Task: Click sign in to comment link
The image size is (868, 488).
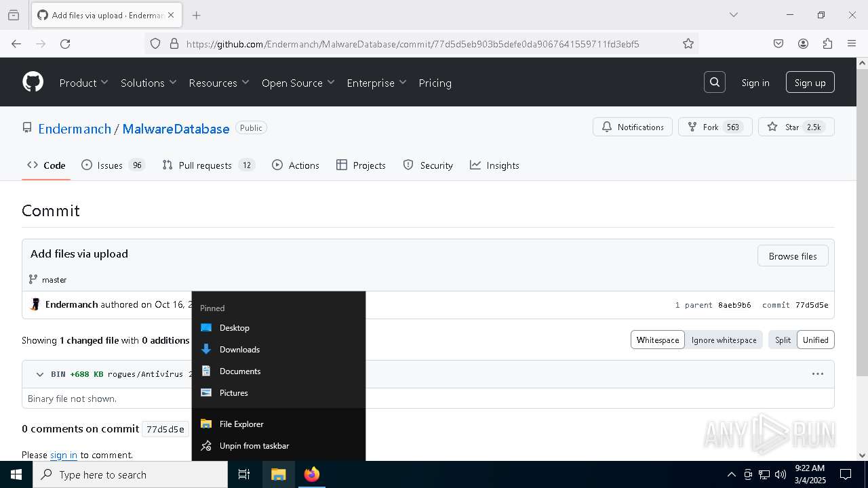Action: (64, 455)
